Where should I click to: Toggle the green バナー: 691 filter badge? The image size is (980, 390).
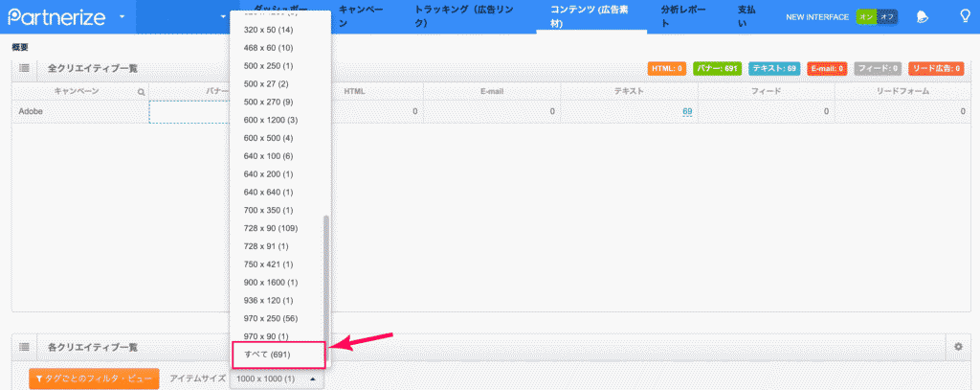point(717,68)
